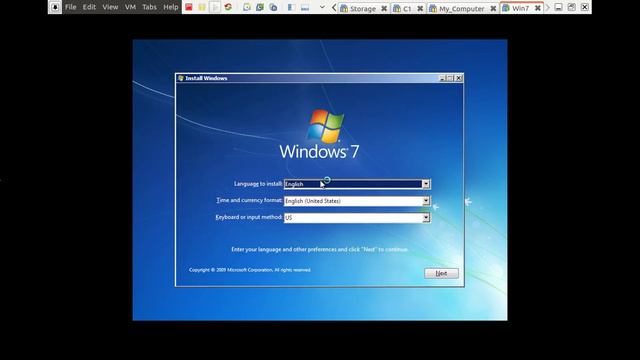Viewport: 640px width, 360px height.
Task: Click the 'Language to install:' label
Action: click(x=258, y=184)
